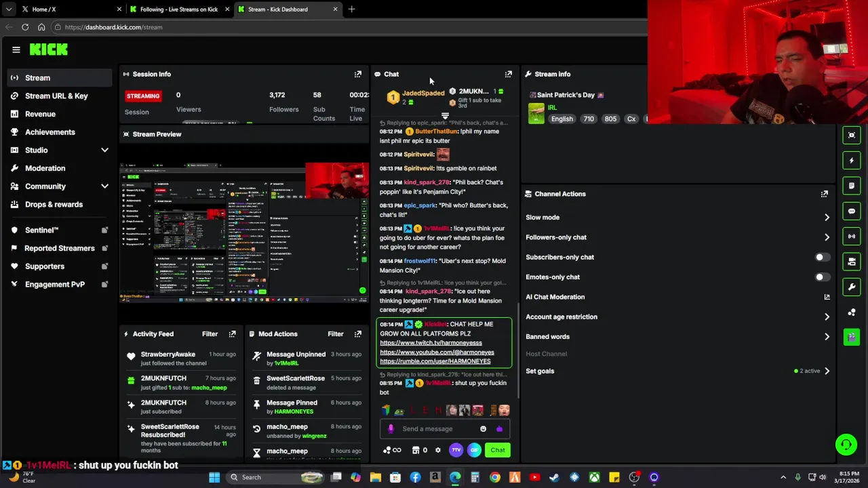Image resolution: width=868 pixels, height=488 pixels.
Task: Expand the Studio sidebar section
Action: click(104, 150)
